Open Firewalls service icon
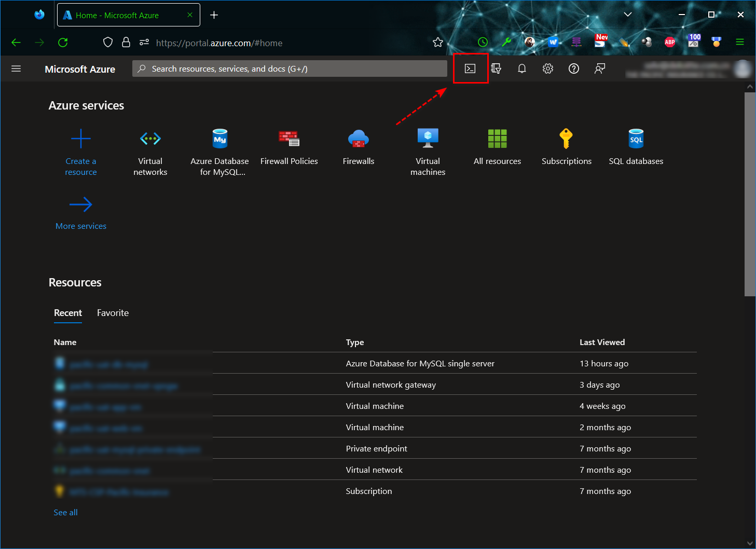 tap(359, 139)
